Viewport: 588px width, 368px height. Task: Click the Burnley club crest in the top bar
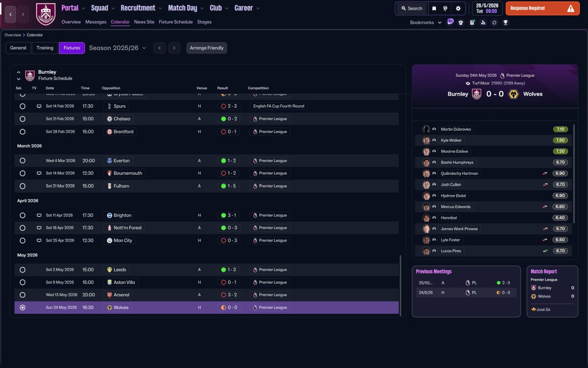pyautogui.click(x=45, y=14)
